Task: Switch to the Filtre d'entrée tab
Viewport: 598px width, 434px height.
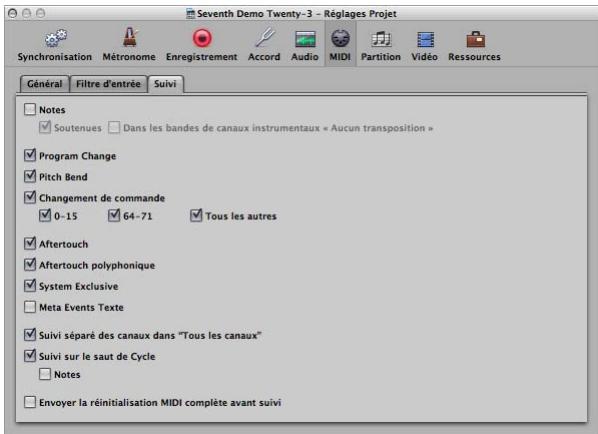Action: [108, 84]
